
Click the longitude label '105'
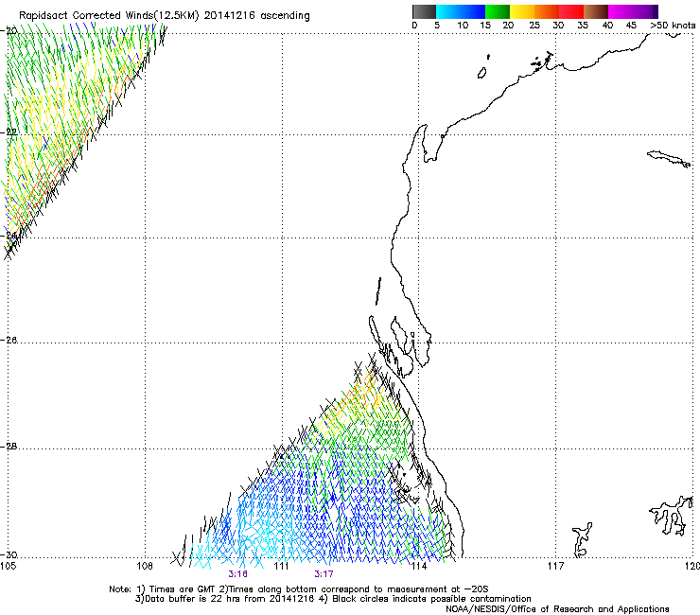pyautogui.click(x=8, y=566)
